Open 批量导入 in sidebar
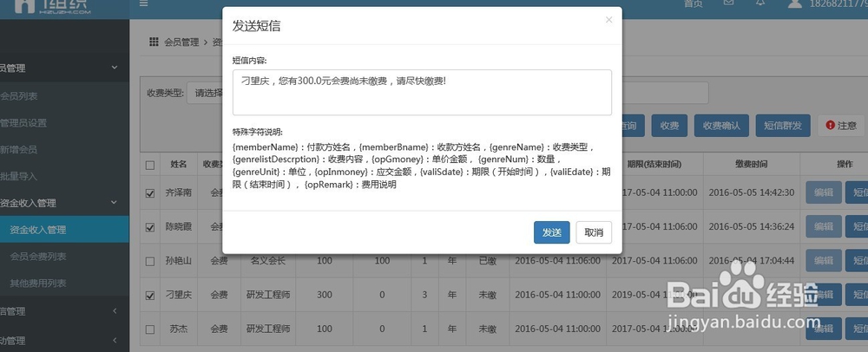This screenshot has width=868, height=352. coord(19,176)
